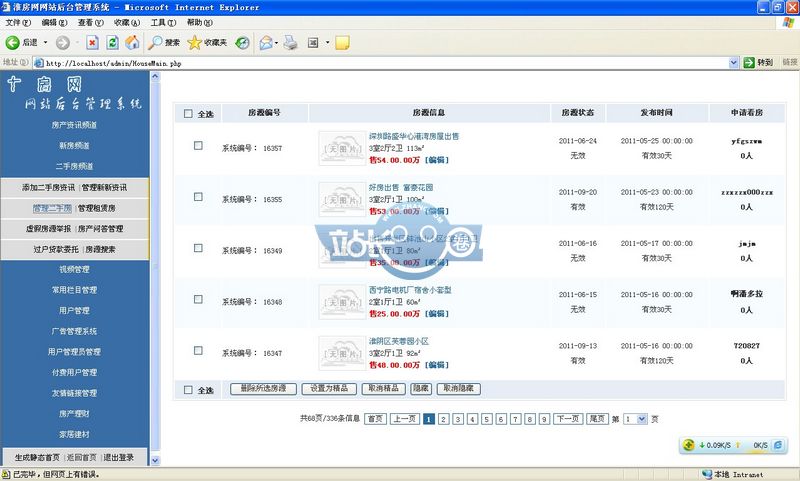Click the Mail envelope icon
This screenshot has width=800, height=481.
point(266,43)
